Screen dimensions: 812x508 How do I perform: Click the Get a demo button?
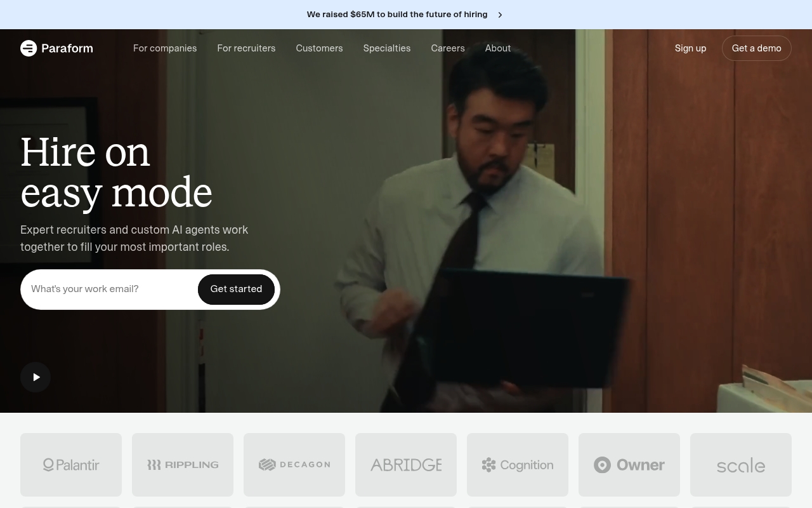tap(757, 48)
